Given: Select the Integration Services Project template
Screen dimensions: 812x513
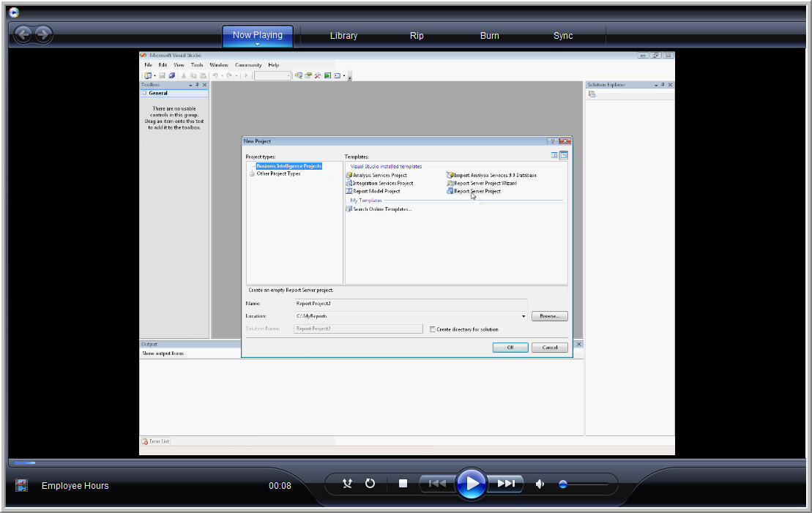Looking at the screenshot, I should 379,183.
